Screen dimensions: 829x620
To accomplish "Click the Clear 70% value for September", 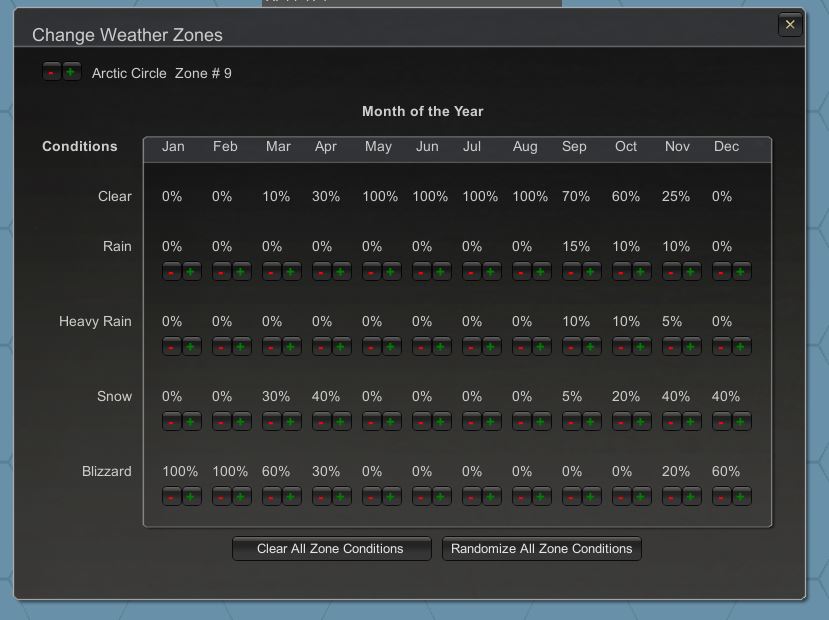I will pos(576,197).
